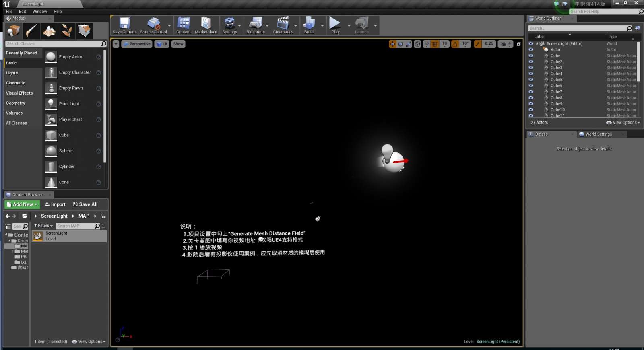Viewport: 644px width, 350px height.
Task: Toggle the world/local coordinate space globe icon
Action: [418, 44]
